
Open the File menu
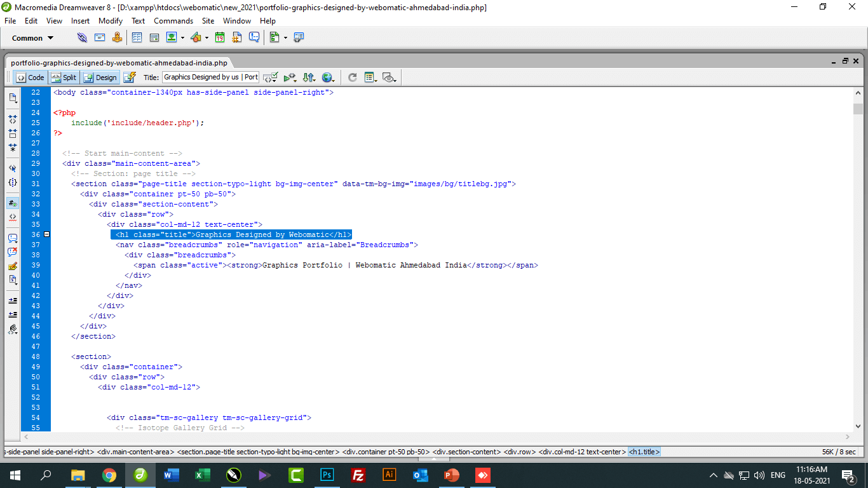click(10, 21)
